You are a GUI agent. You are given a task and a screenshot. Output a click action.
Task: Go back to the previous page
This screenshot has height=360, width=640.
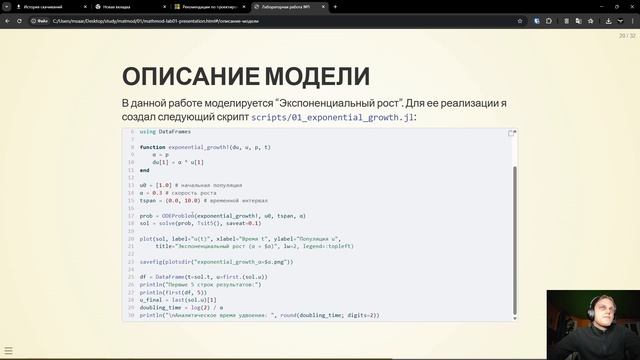pos(7,21)
